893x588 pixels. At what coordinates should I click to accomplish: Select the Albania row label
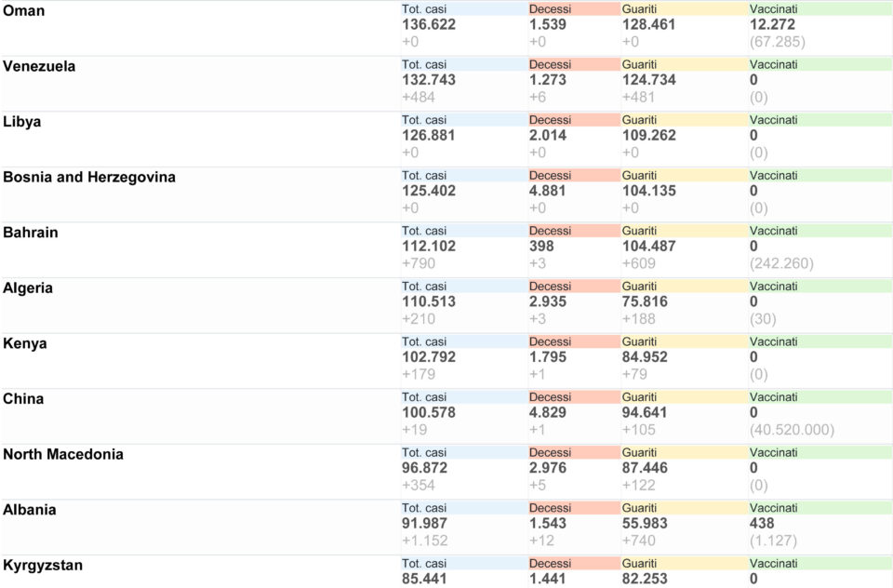[x=29, y=509]
